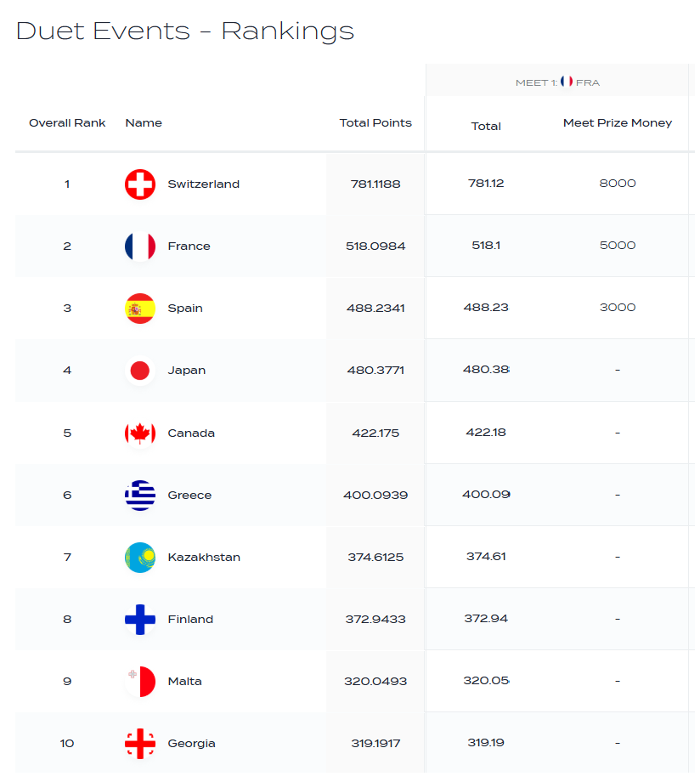Viewport: 700px width, 782px height.
Task: Click the Kazakhstan flag icon
Action: 140,558
